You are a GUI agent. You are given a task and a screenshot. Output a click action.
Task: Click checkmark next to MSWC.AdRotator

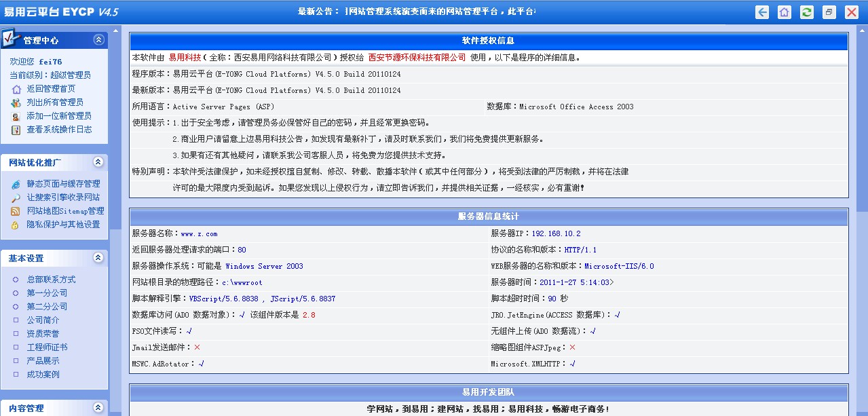coord(201,364)
